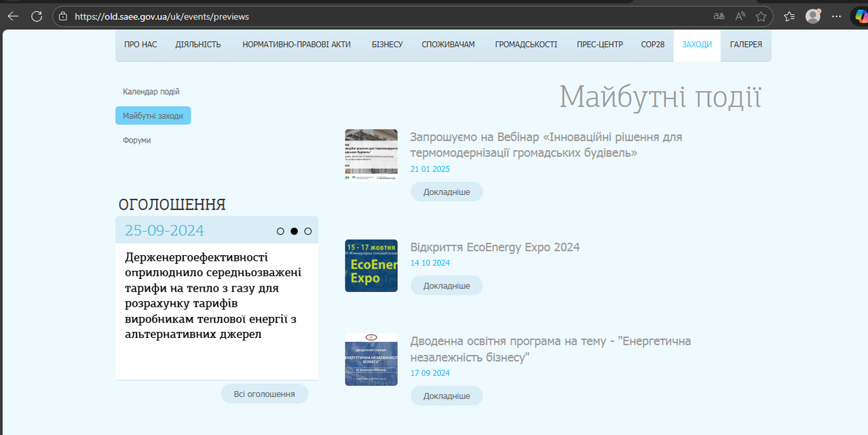Screen dimensions: 868x435
Task: Go to the COP28 section
Action: tap(653, 45)
